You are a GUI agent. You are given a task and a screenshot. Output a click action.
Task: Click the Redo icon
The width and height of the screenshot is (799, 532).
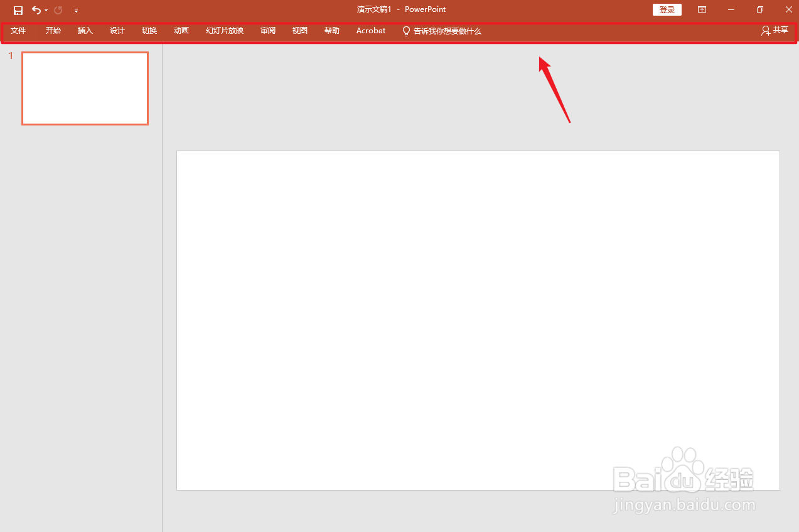(58, 10)
